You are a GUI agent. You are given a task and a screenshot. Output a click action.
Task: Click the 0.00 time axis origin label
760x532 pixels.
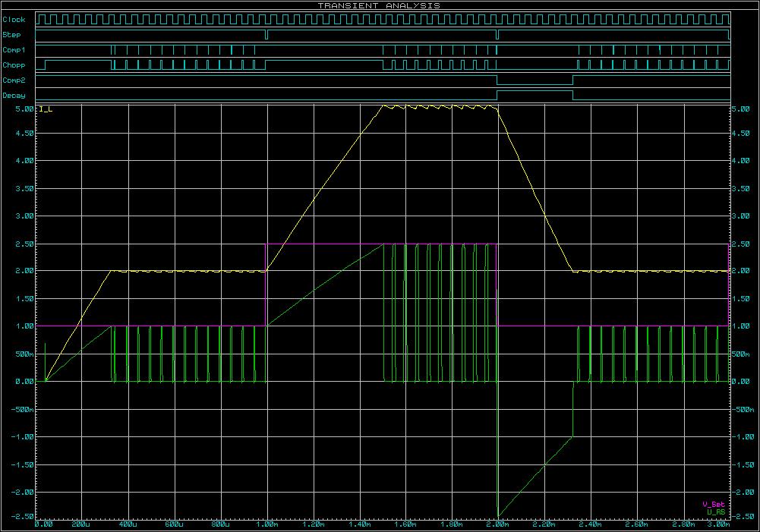click(x=43, y=524)
